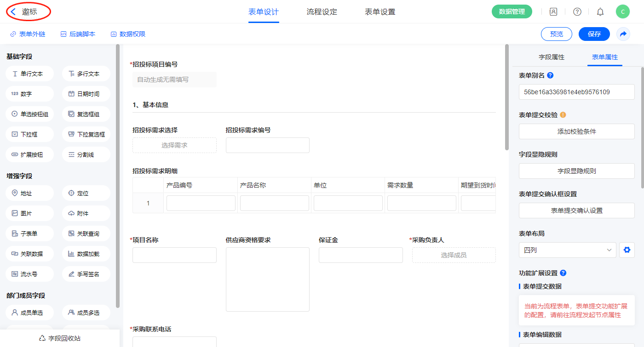Open the notification bell icon

(600, 12)
